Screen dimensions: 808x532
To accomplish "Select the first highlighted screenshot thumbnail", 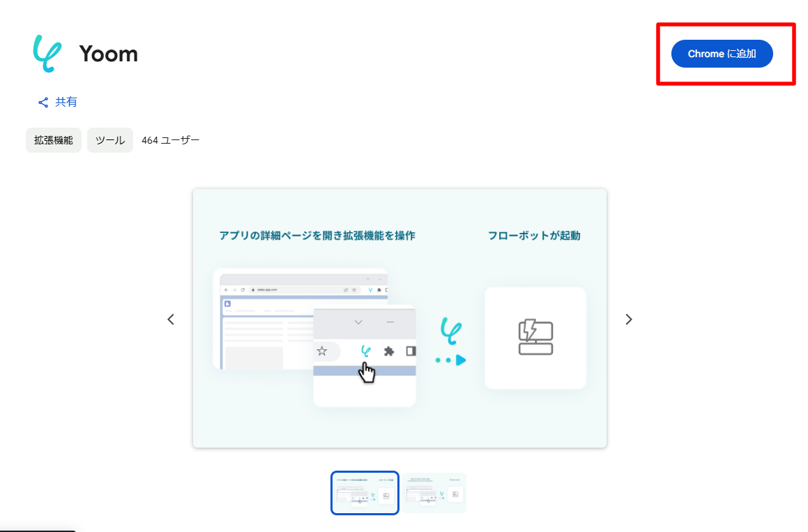I will click(365, 493).
